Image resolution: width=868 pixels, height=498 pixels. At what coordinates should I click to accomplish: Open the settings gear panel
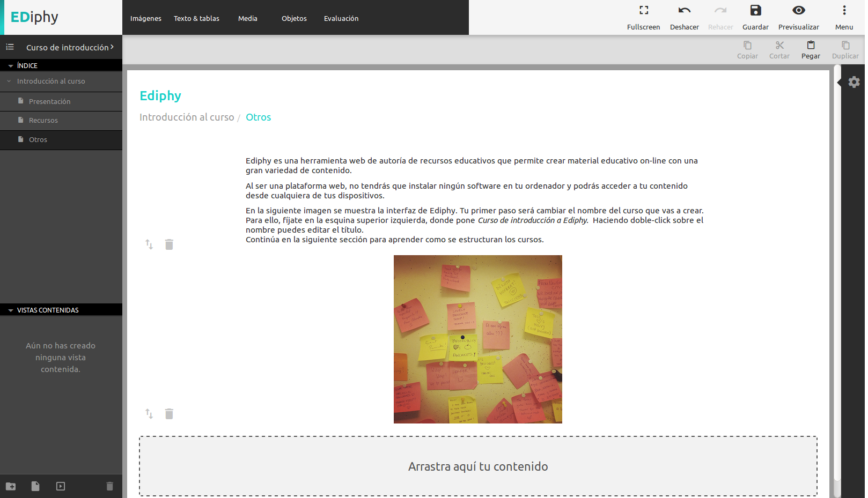pyautogui.click(x=854, y=82)
